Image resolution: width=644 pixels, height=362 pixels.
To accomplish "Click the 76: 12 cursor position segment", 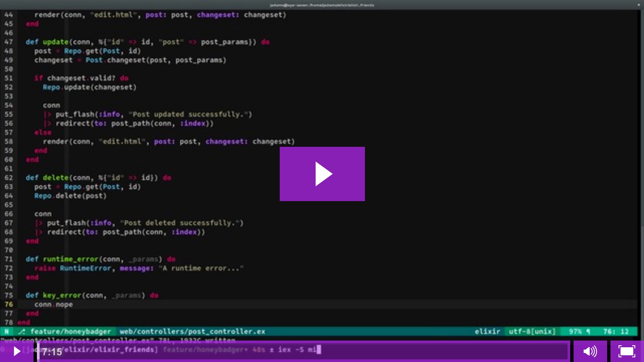I will [616, 331].
